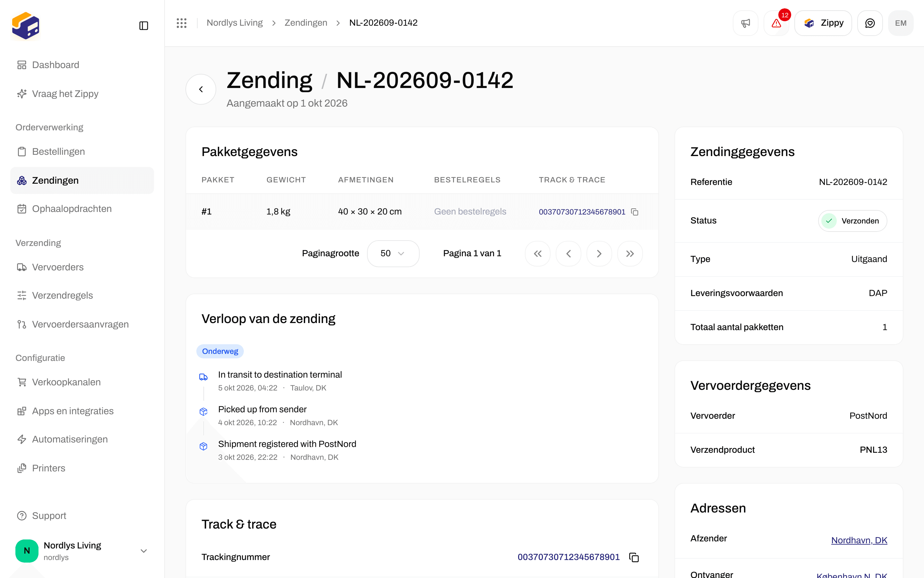Open Verzendregels in the sidebar
This screenshot has width=924, height=578.
[82, 295]
